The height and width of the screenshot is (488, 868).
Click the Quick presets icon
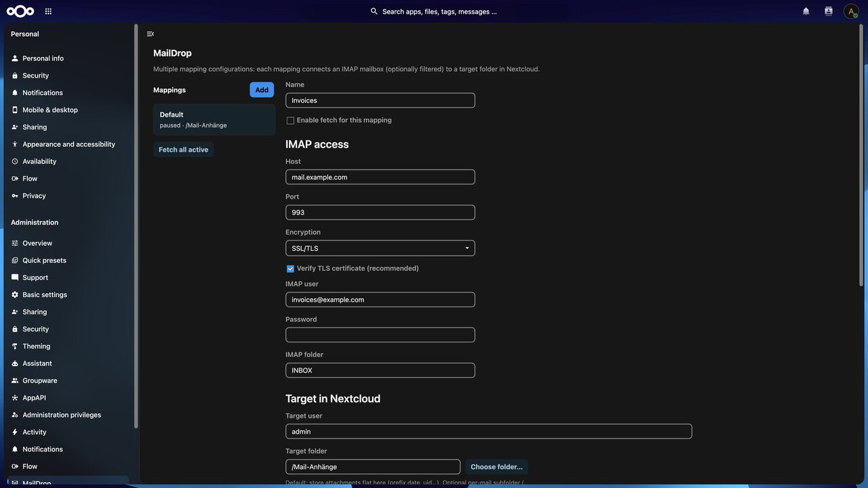click(15, 260)
